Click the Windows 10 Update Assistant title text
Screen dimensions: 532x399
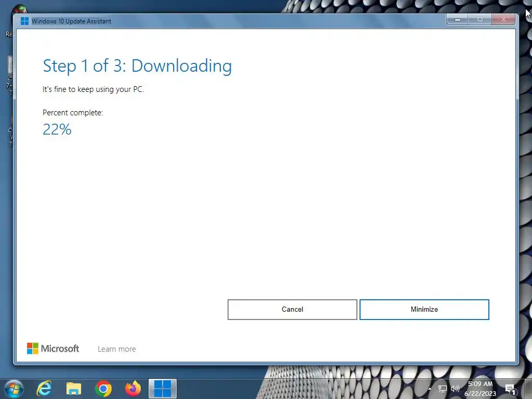[71, 21]
